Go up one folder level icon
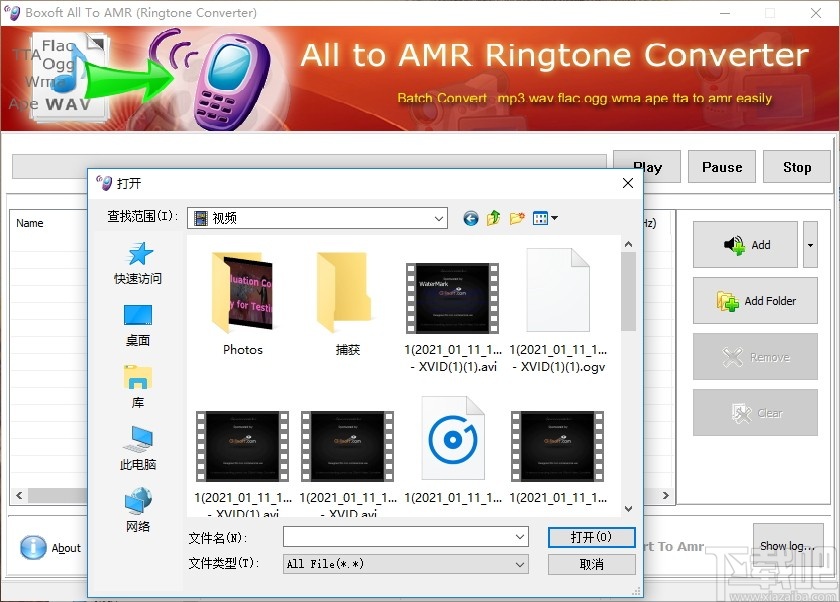 coord(493,218)
